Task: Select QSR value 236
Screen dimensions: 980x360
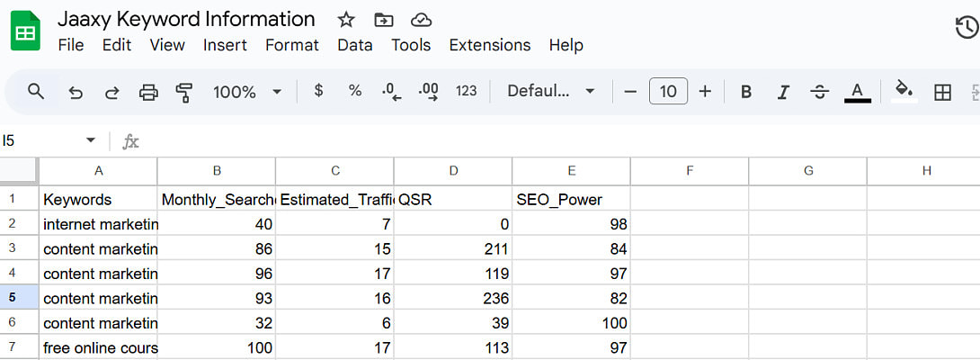Action: tap(453, 299)
